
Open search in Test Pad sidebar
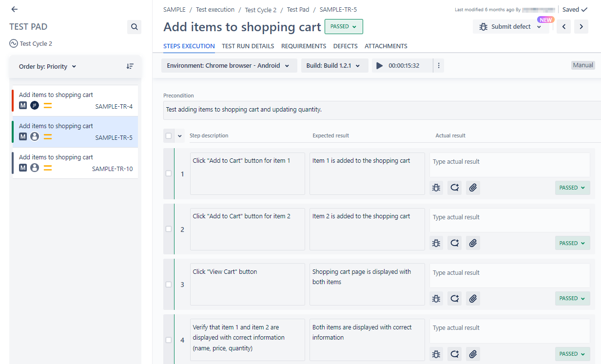134,27
